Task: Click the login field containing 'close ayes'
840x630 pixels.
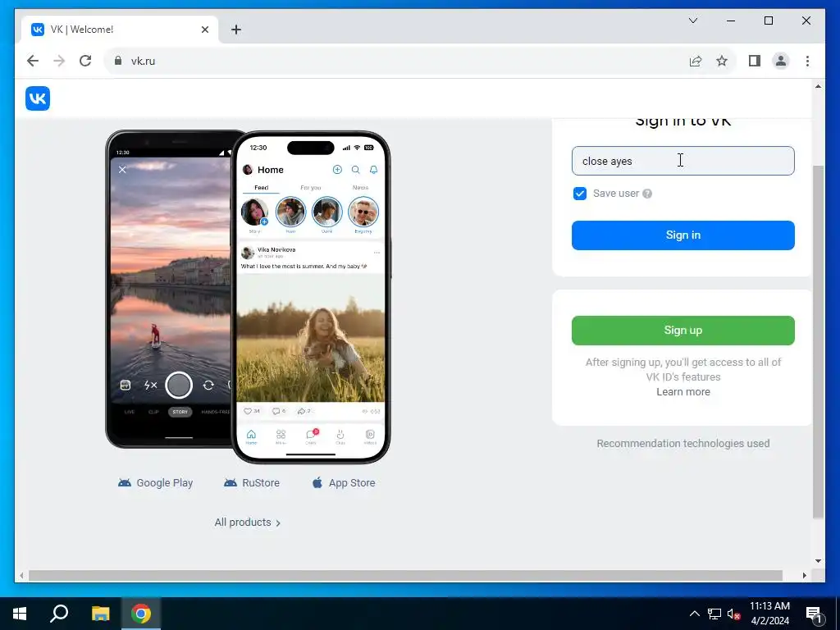Action: [x=682, y=161]
